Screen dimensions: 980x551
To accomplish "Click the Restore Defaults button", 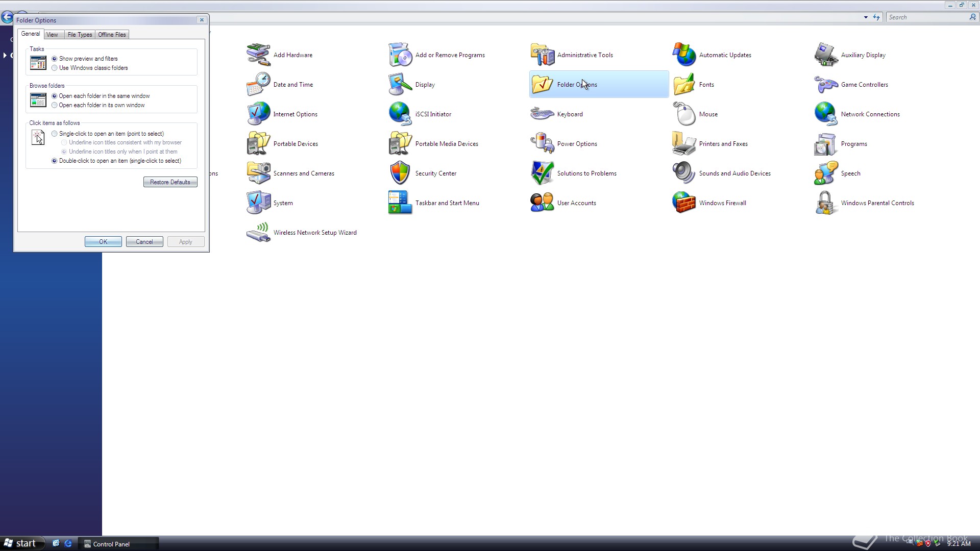I will pos(170,182).
